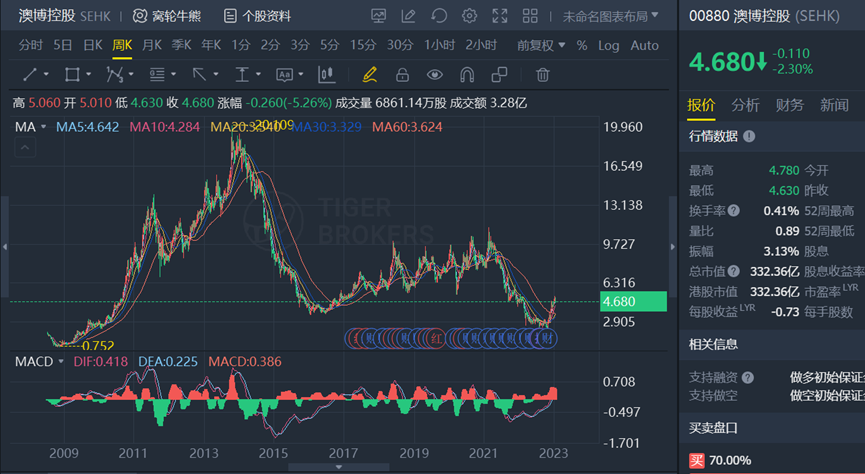Switch to 分时 intraday tab

coord(30,45)
